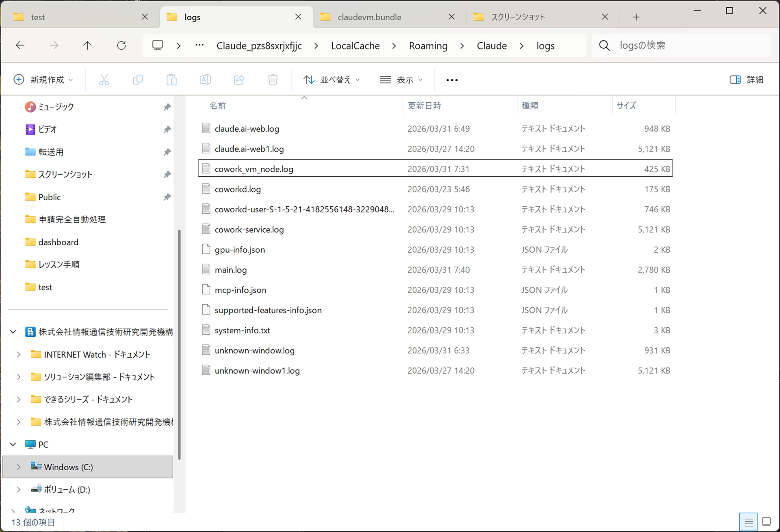Expand the Windows (C:) drive in sidebar
780x532 pixels.
(18, 467)
